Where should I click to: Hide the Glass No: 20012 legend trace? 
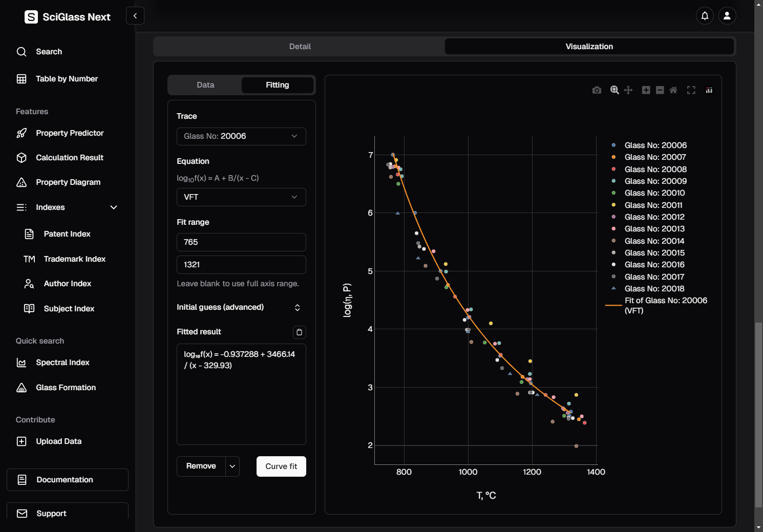pyautogui.click(x=654, y=217)
